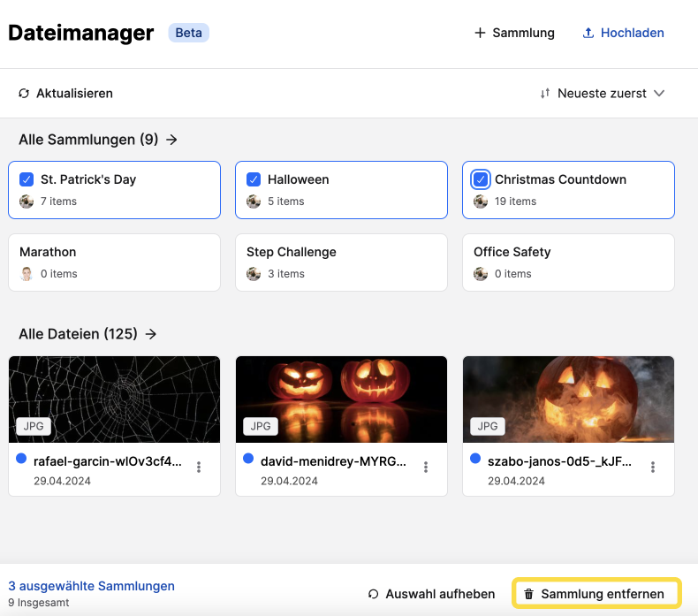Uncheck the St. Patrick's Day checkbox
Screen dimensions: 698x616
click(27, 179)
